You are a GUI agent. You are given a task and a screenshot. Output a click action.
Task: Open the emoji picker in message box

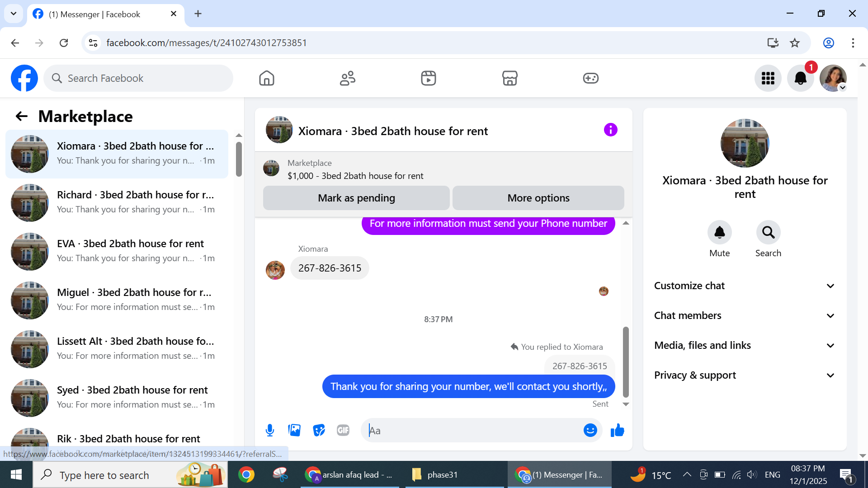(x=590, y=430)
